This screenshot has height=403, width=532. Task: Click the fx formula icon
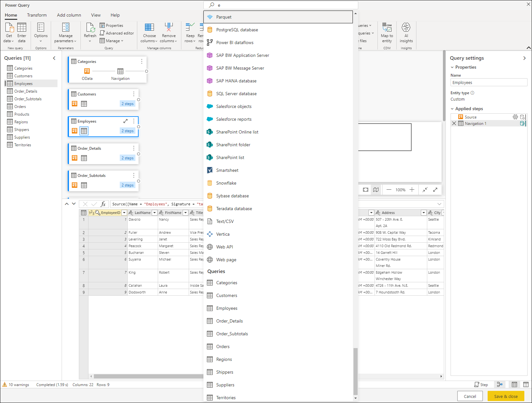pos(103,204)
